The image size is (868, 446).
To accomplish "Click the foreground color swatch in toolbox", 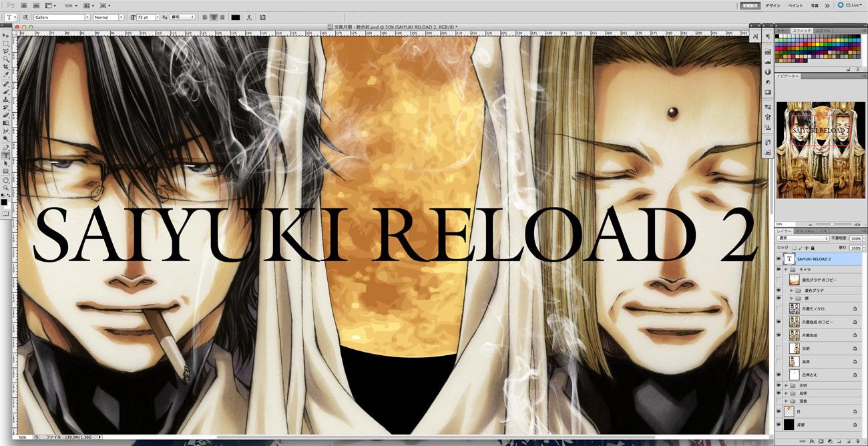I will click(x=4, y=202).
